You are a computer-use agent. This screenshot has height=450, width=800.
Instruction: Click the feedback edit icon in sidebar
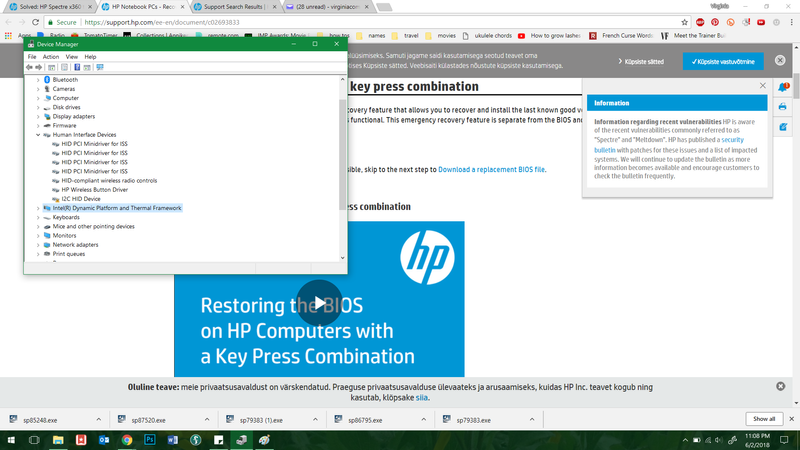783,128
